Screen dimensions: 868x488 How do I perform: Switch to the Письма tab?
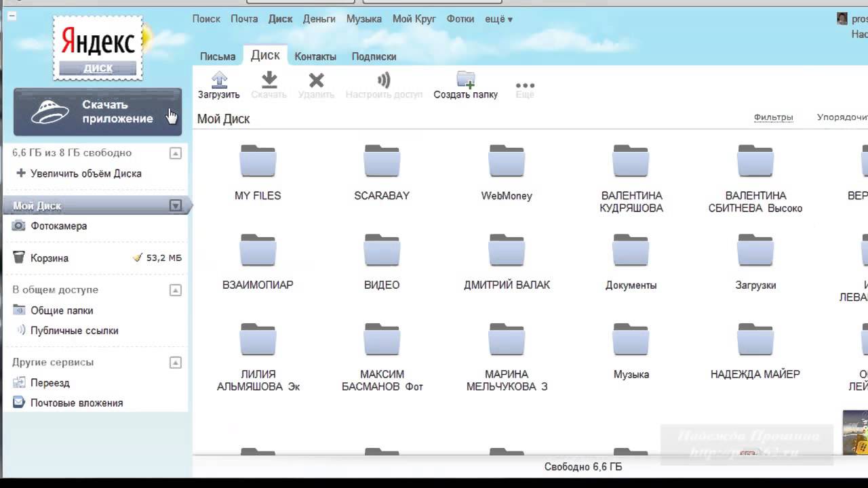pyautogui.click(x=218, y=57)
